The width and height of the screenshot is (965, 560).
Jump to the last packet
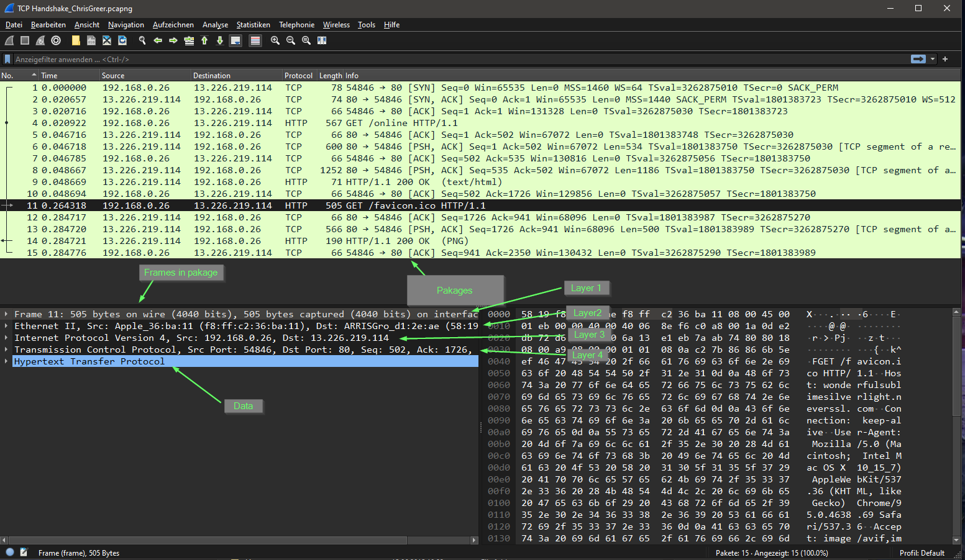[x=220, y=40]
